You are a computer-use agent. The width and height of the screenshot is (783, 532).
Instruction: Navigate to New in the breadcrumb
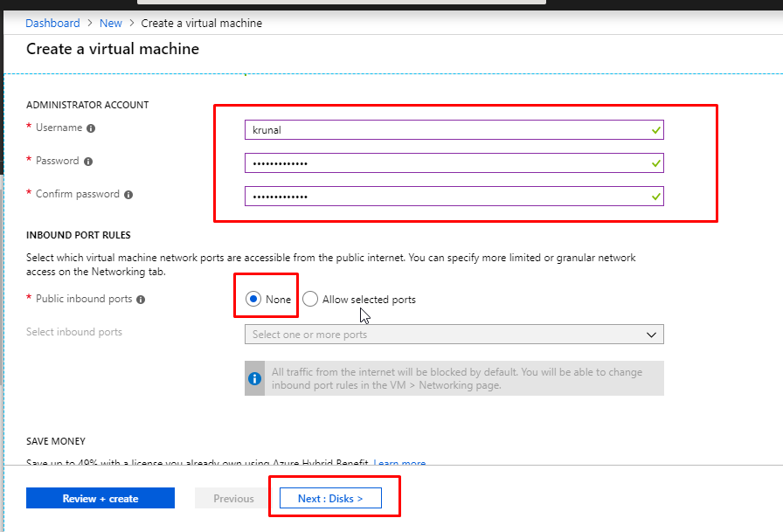[x=111, y=24]
